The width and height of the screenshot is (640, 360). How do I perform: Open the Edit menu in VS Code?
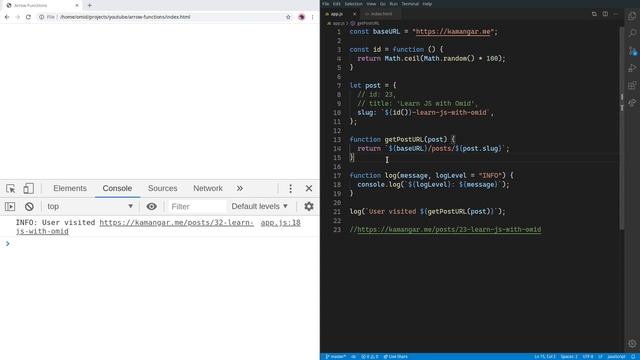tap(336, 4)
